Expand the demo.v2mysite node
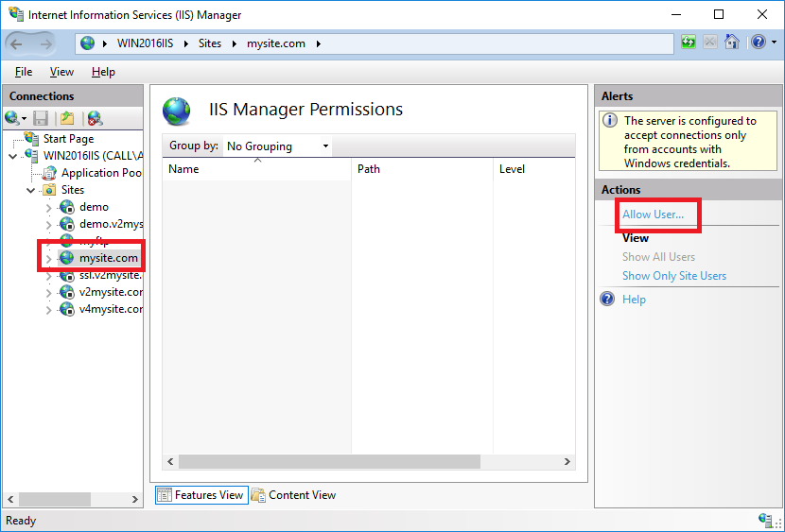785x532 pixels. coord(48,225)
